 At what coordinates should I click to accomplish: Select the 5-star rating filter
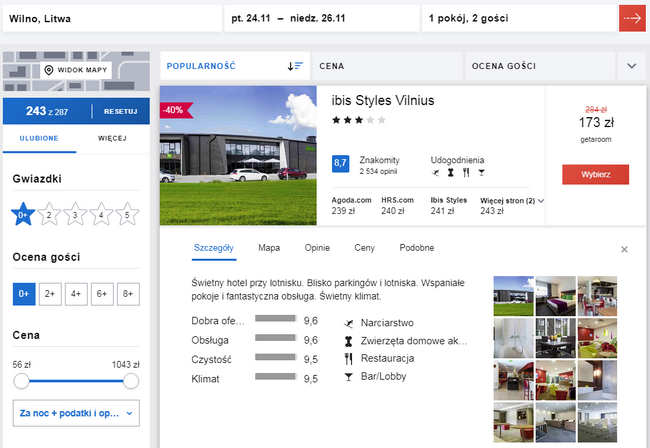pos(127,213)
